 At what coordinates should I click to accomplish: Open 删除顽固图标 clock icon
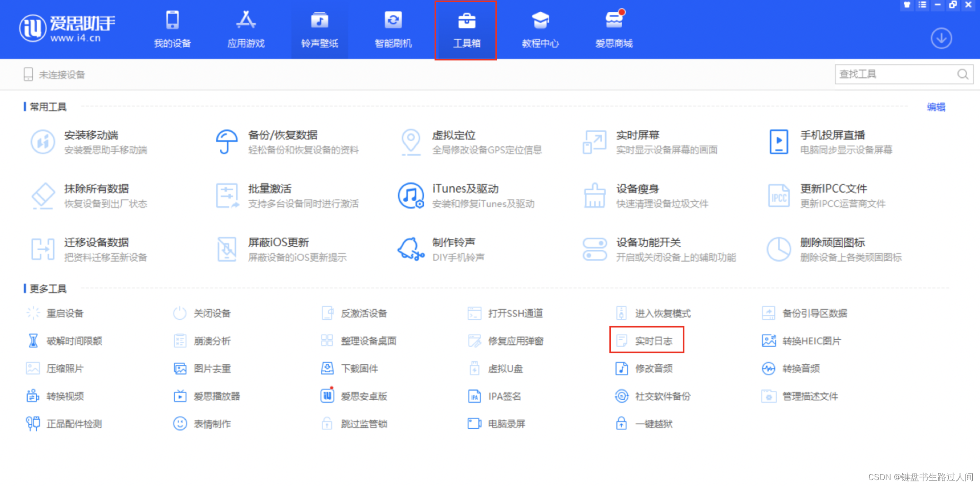[x=778, y=249]
